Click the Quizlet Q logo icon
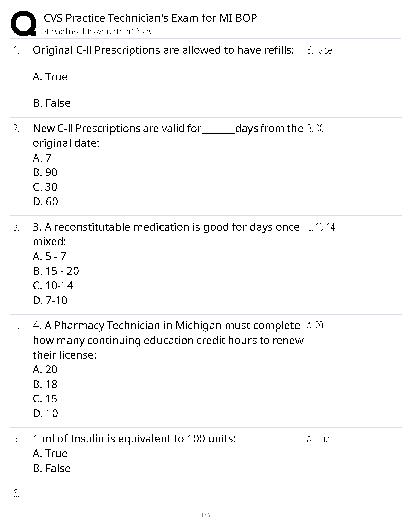411x532 pixels. click(x=24, y=24)
